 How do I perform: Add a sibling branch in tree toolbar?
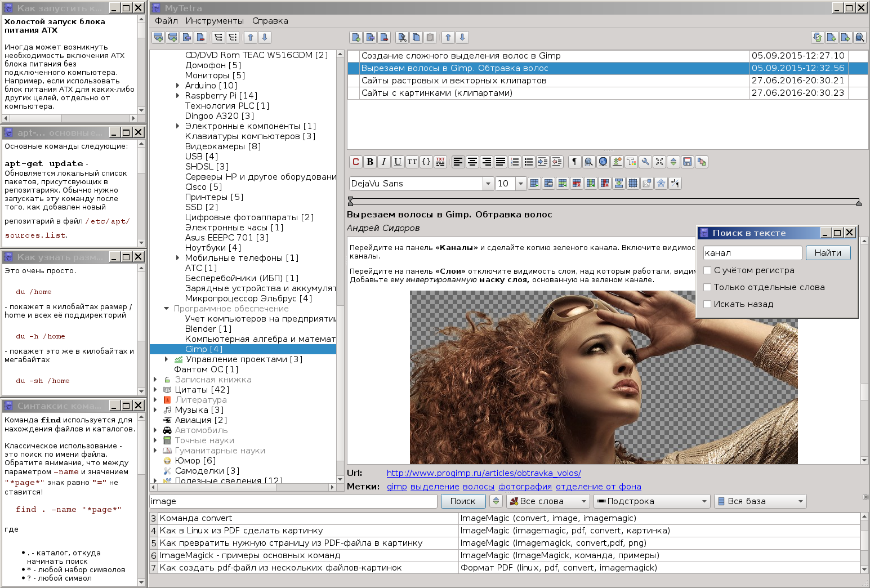172,37
